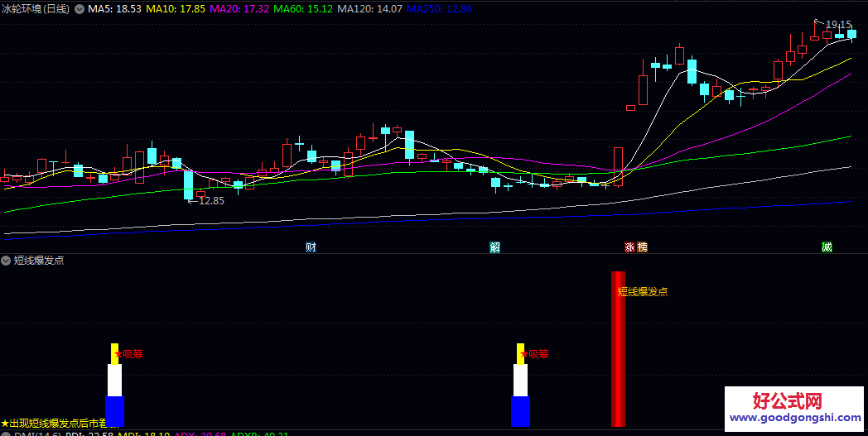This screenshot has height=436, width=868.
Task: Click the rightmost ★吸筹 signal label
Action: tap(534, 353)
